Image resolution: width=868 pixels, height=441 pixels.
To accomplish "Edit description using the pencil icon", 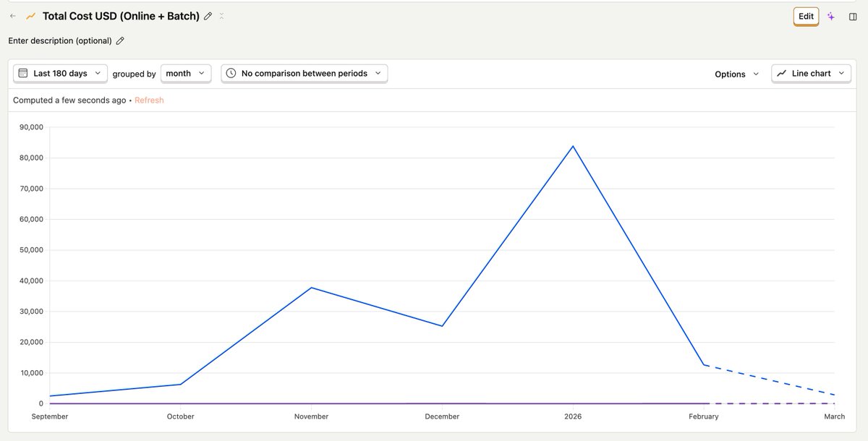I will point(120,41).
